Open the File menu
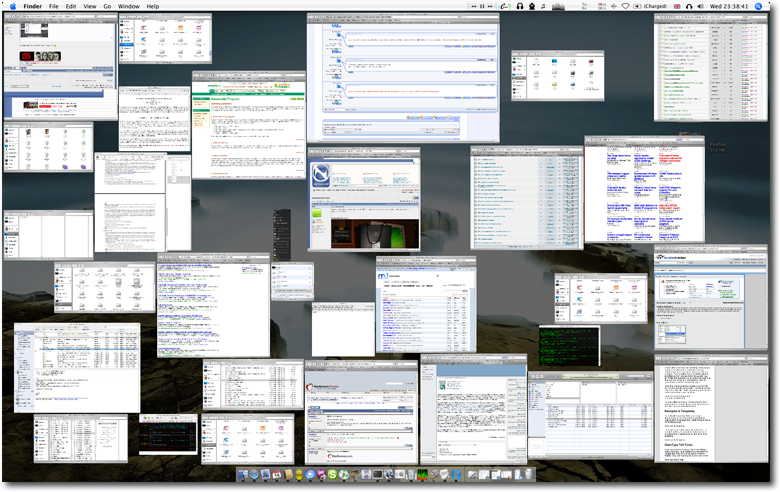Image resolution: width=780 pixels, height=492 pixels. click(54, 6)
